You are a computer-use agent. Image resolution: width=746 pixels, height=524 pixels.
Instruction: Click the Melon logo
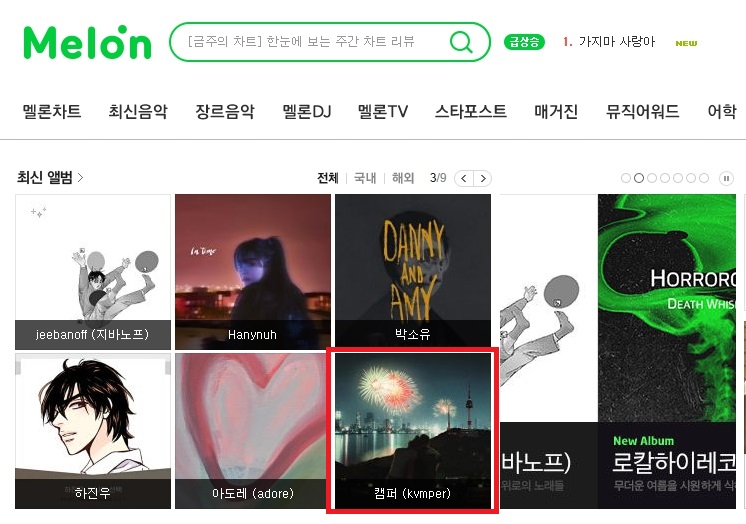click(x=87, y=42)
